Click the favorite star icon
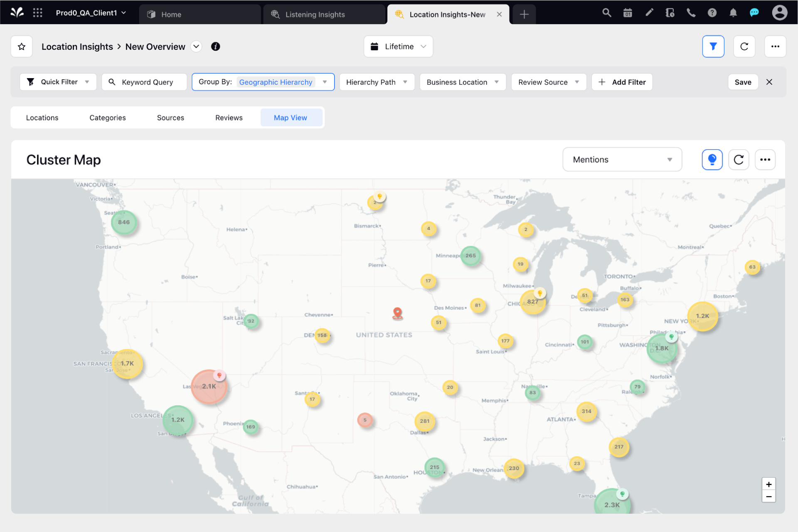Viewport: 798px width, 532px height. pos(22,47)
